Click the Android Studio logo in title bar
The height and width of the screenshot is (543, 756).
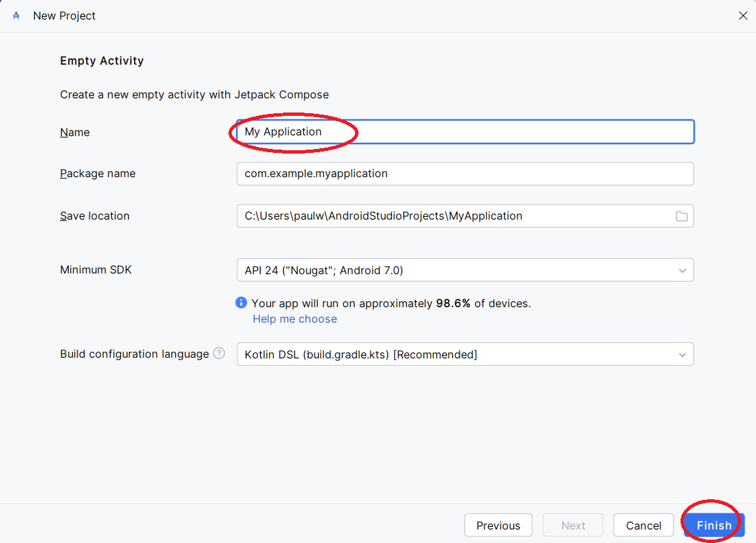[16, 15]
